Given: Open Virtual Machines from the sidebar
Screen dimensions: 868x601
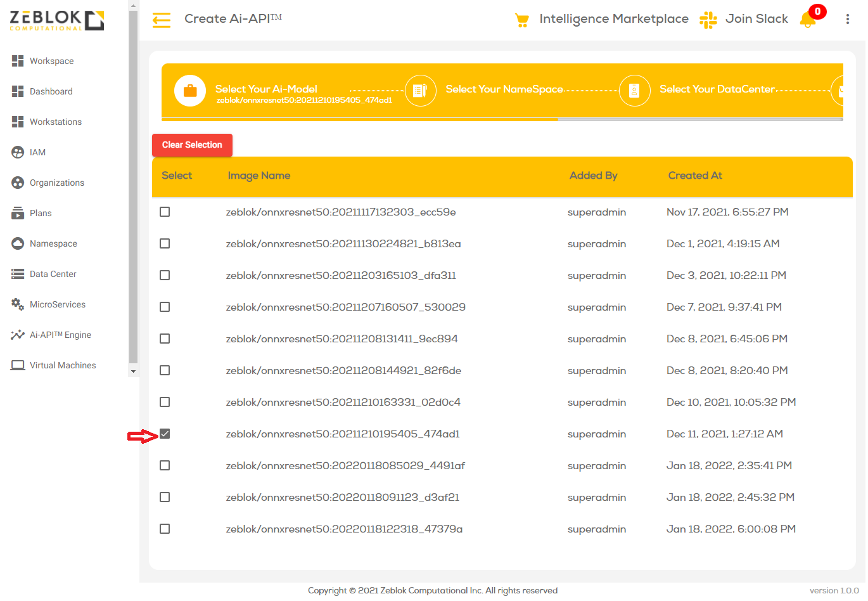Looking at the screenshot, I should coord(63,365).
